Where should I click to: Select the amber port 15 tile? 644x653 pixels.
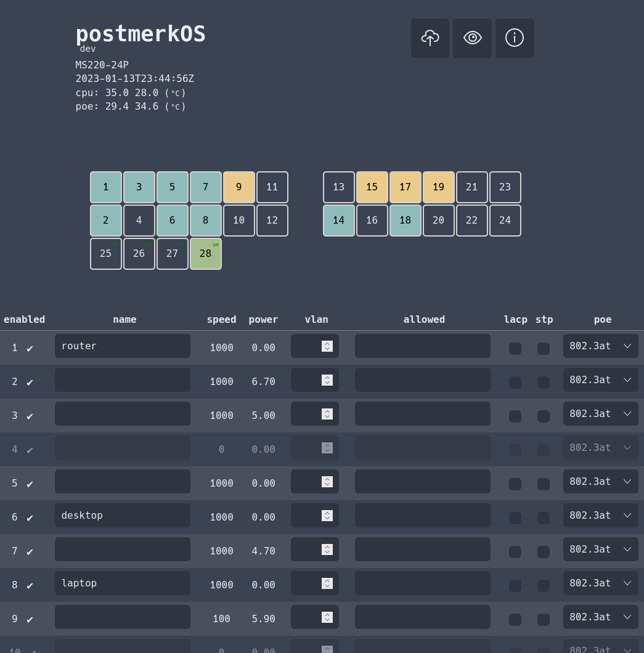click(372, 187)
